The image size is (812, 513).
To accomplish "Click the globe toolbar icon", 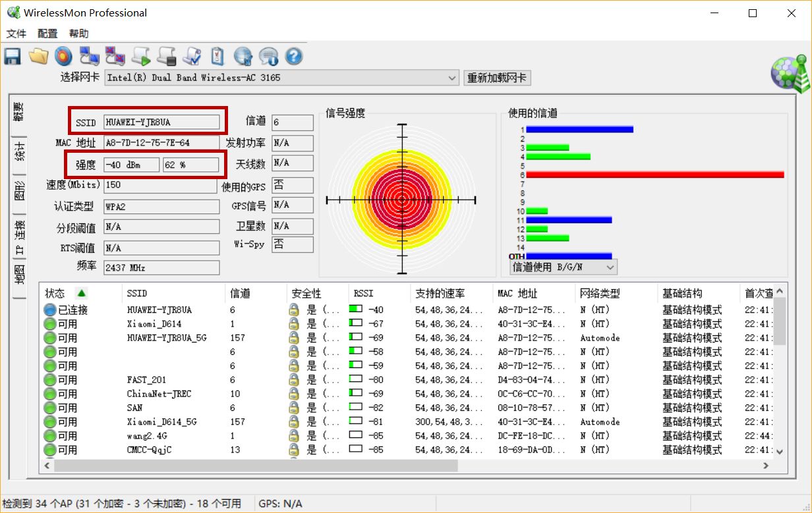I will click(243, 57).
